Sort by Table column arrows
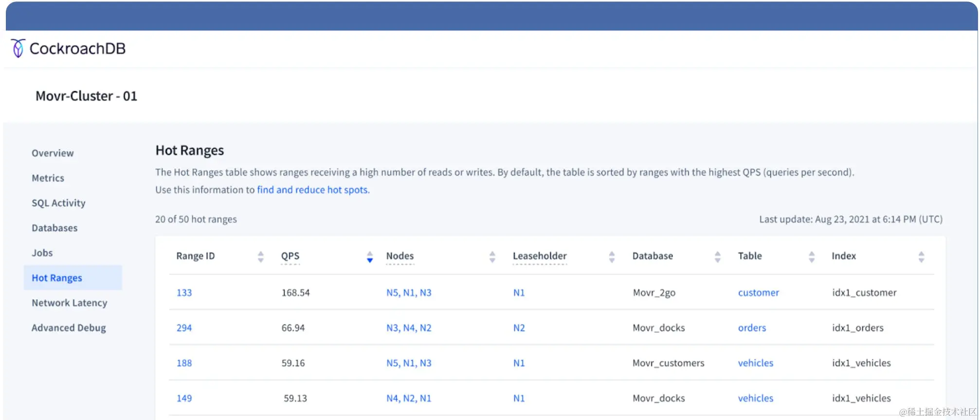This screenshot has height=420, width=980. click(x=812, y=257)
